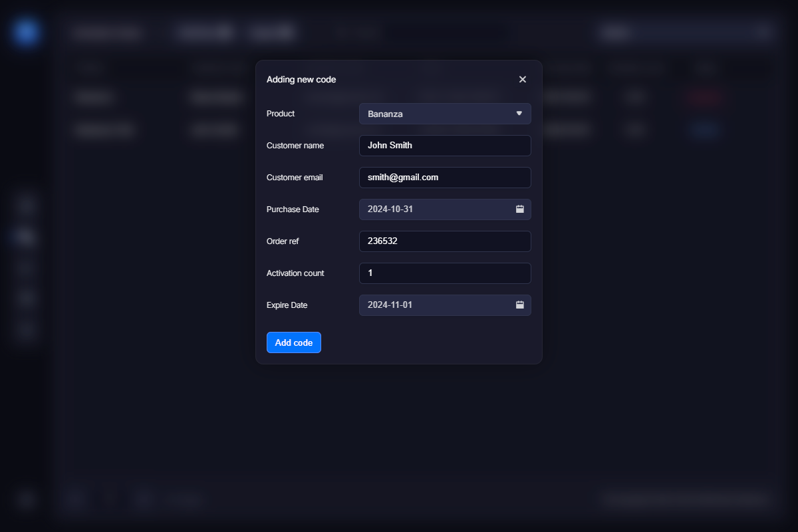Open the Purchase Date calendar icon
This screenshot has height=532, width=798.
click(x=520, y=209)
